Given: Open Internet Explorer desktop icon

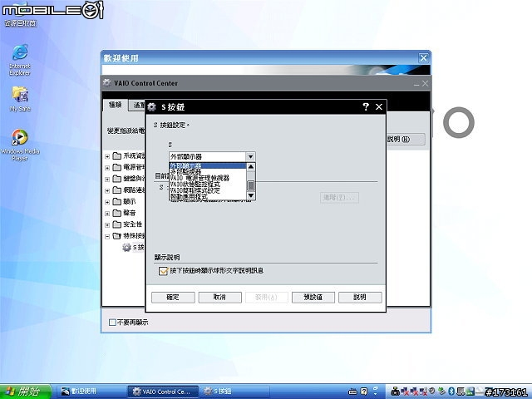Looking at the screenshot, I should pyautogui.click(x=20, y=60).
